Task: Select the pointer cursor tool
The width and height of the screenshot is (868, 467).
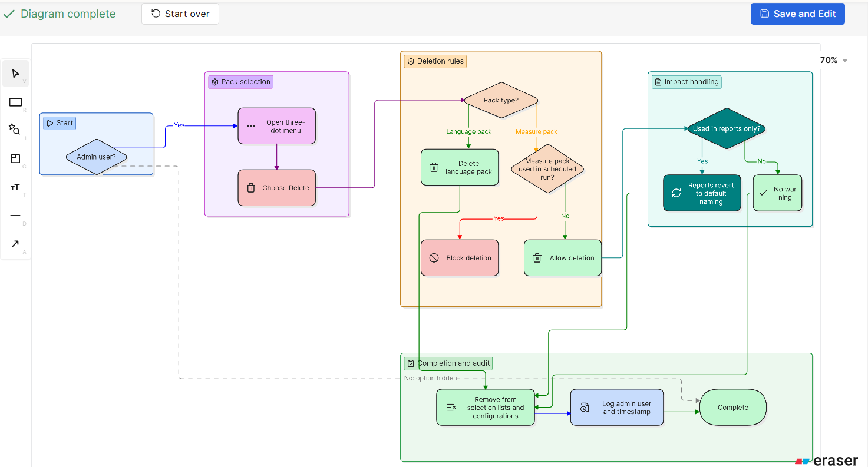Action: click(x=15, y=74)
